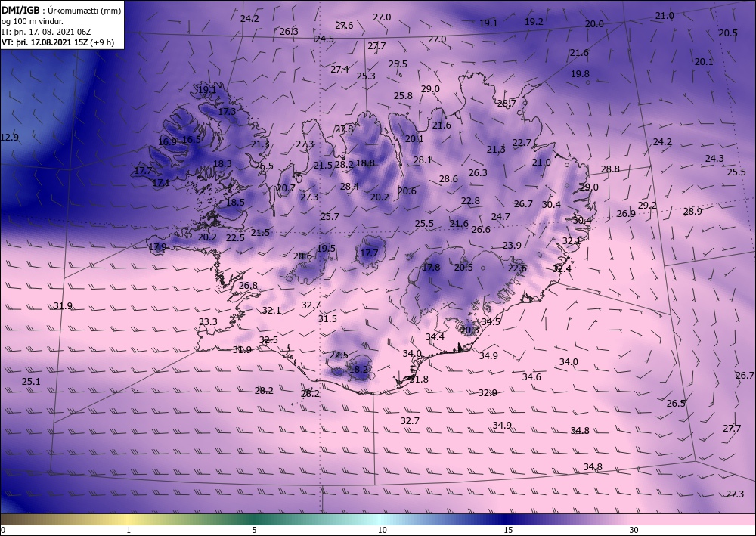Click the 34.4 value on the map
756x536 pixels.
tap(435, 337)
